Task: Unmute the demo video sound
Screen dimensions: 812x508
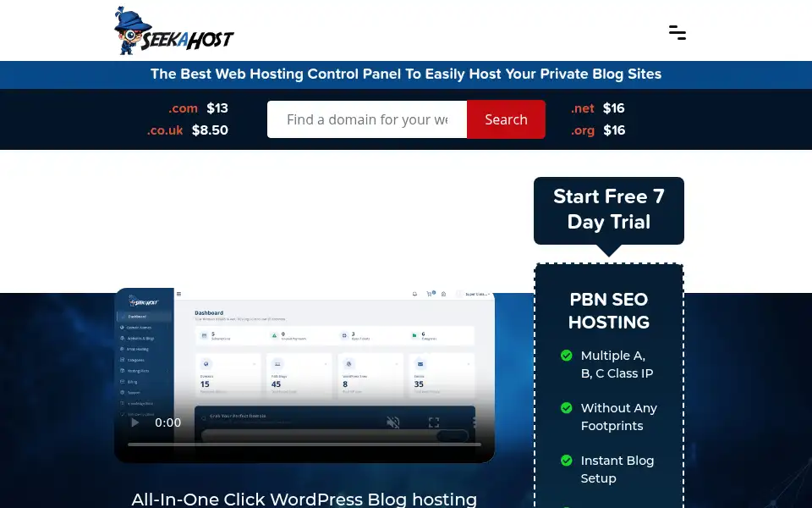Action: (x=393, y=422)
